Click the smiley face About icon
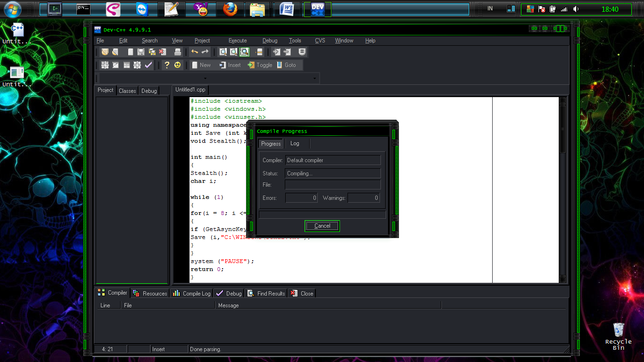644x362 pixels. click(x=177, y=65)
